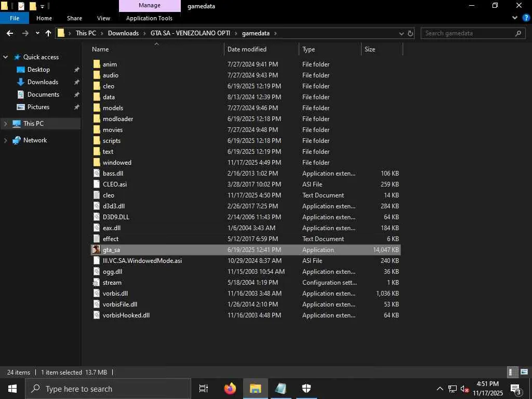This screenshot has height=399, width=532.
Task: Click the Forward navigation arrow
Action: coord(25,33)
